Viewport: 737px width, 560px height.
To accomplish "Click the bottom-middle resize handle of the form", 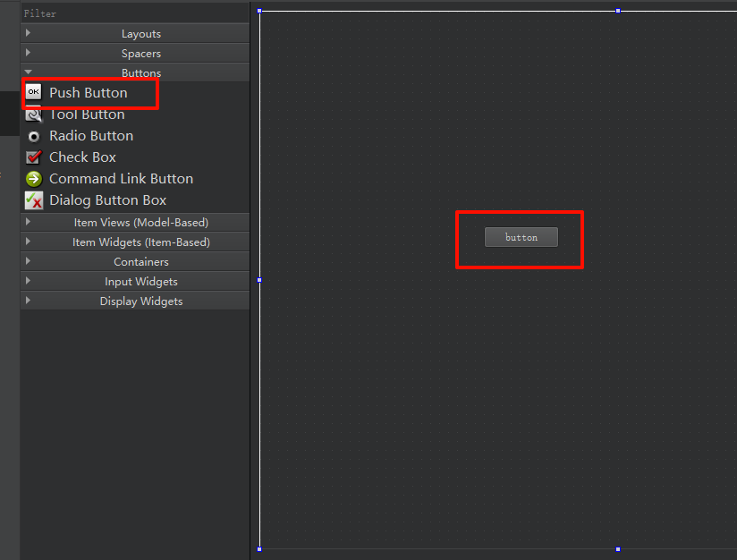I will (x=617, y=549).
